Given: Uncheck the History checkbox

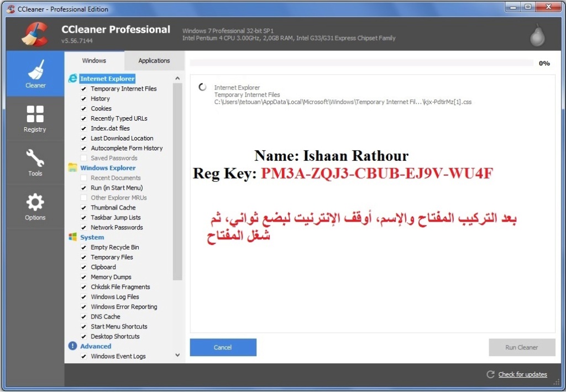Looking at the screenshot, I should coord(84,98).
